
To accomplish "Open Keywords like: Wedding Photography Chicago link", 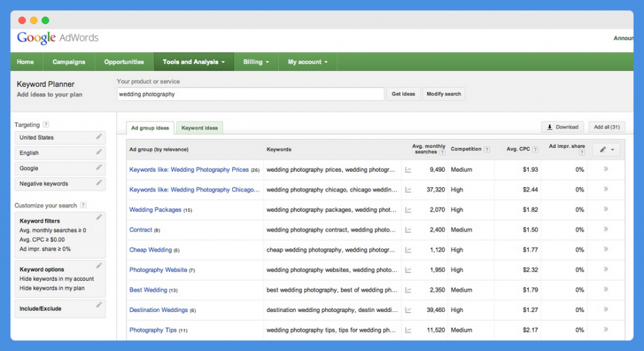I will pyautogui.click(x=194, y=189).
